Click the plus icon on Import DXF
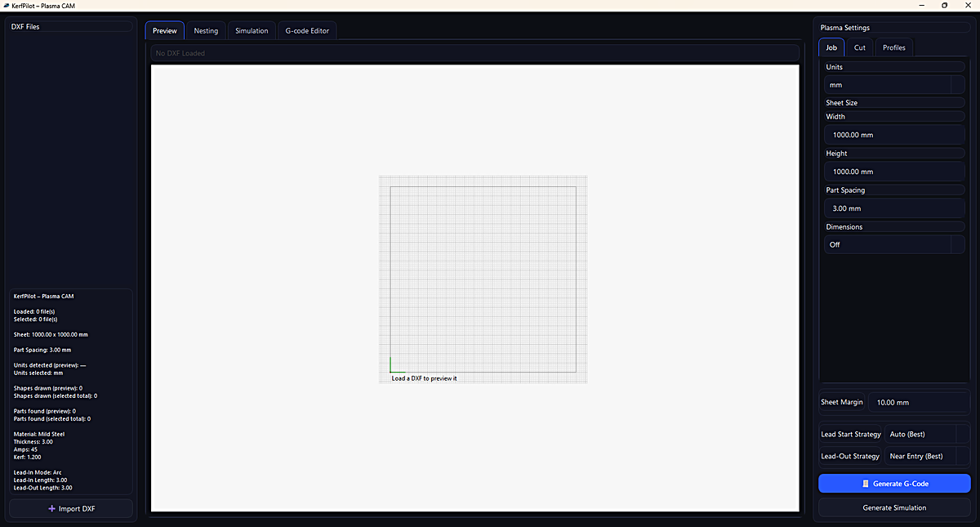 [52, 508]
